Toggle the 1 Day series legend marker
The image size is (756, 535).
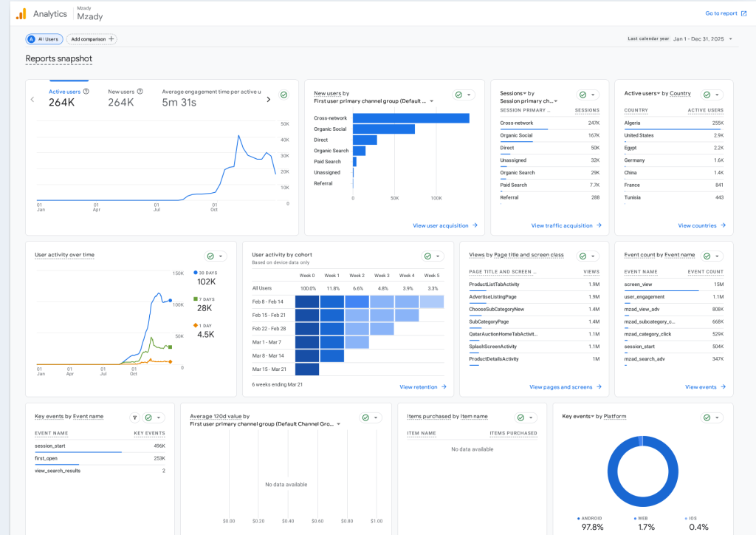click(x=195, y=325)
